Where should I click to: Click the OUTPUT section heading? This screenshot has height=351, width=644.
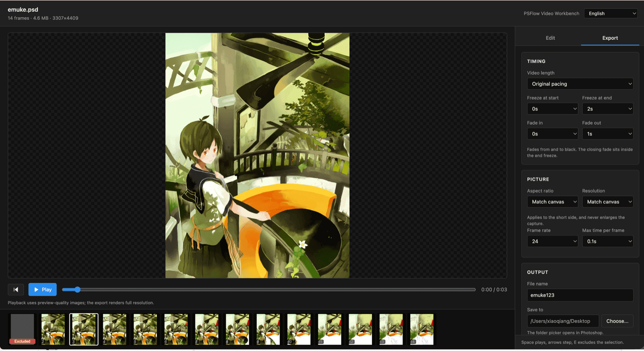tap(538, 272)
